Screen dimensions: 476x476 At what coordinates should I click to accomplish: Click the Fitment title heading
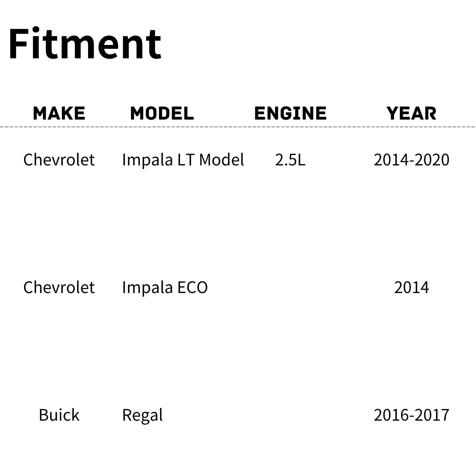click(x=85, y=43)
